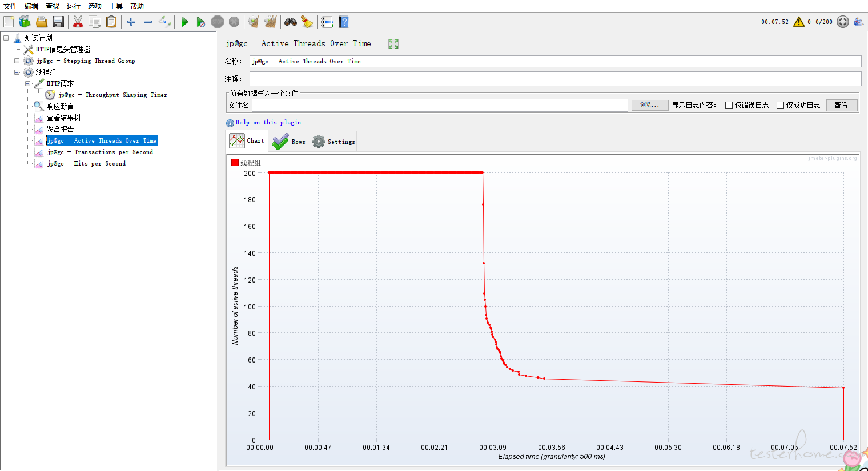Select 响应断言 in the tree

tap(60, 106)
